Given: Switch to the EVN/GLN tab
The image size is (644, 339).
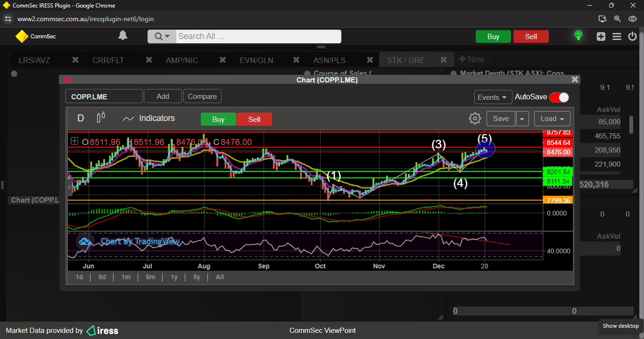Looking at the screenshot, I should (x=256, y=60).
